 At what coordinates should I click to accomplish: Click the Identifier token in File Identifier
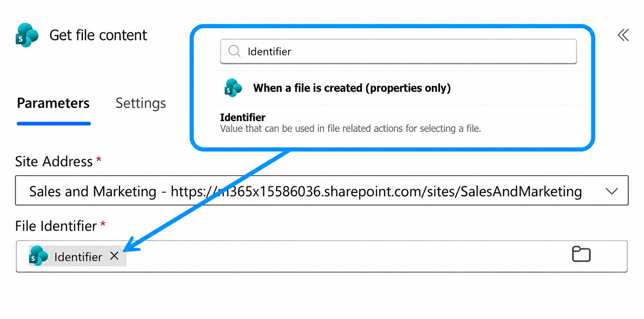(78, 256)
